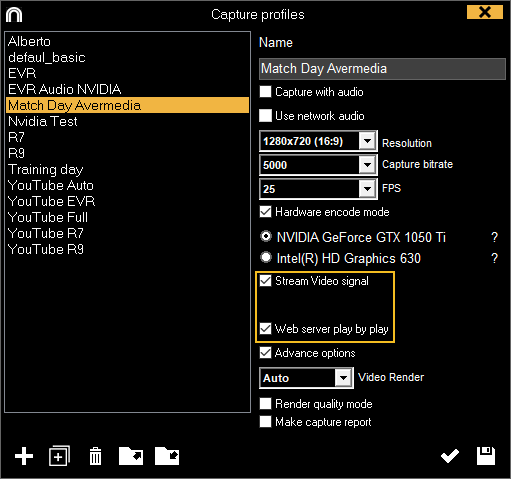Delete selected profile with trash icon
Image resolution: width=511 pixels, height=479 pixels.
[96, 456]
